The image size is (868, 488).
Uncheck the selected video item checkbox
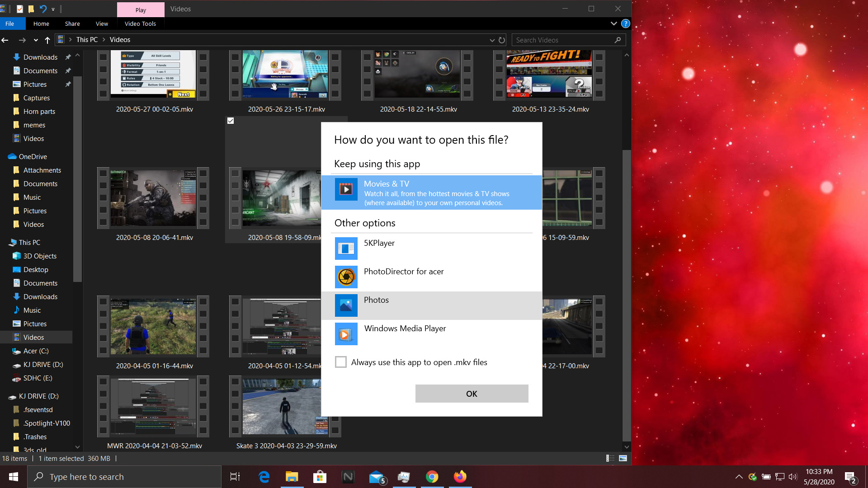point(231,121)
